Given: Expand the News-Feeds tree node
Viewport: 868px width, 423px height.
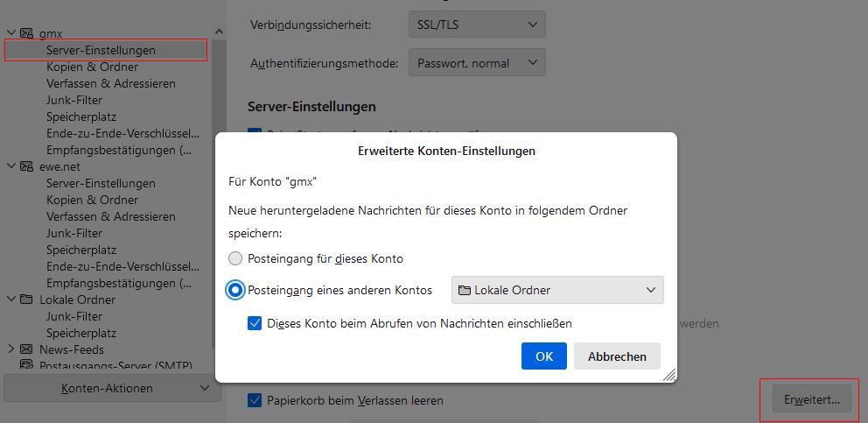Looking at the screenshot, I should (x=10, y=349).
